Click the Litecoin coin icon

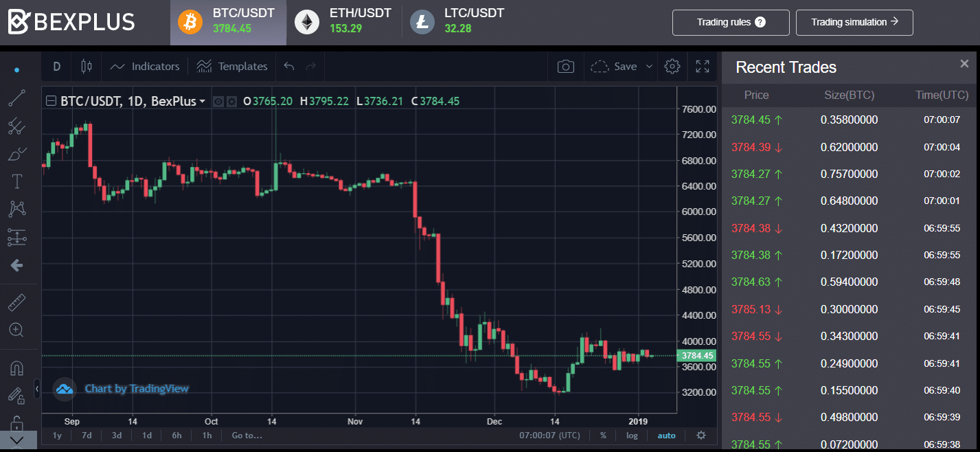[x=422, y=22]
